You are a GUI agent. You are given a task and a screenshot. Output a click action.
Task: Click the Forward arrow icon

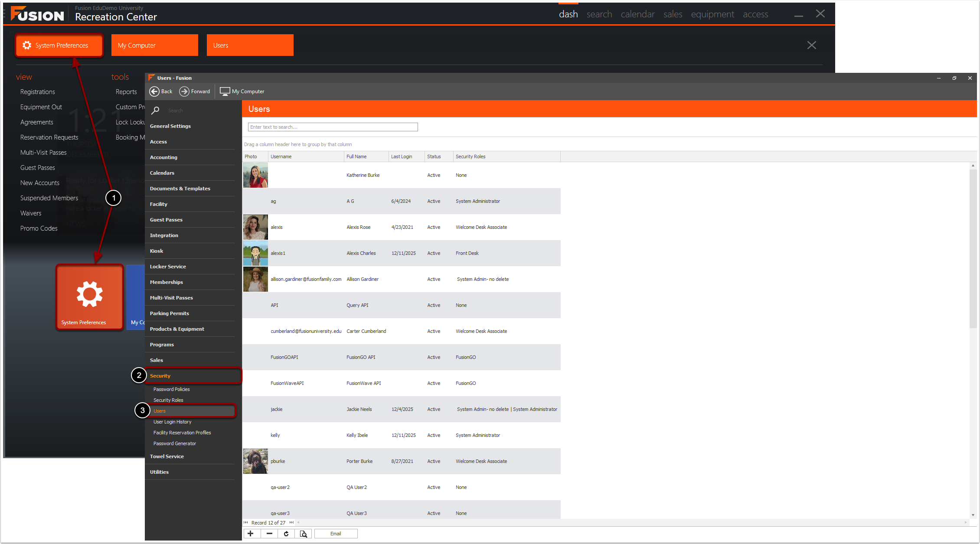pos(184,91)
